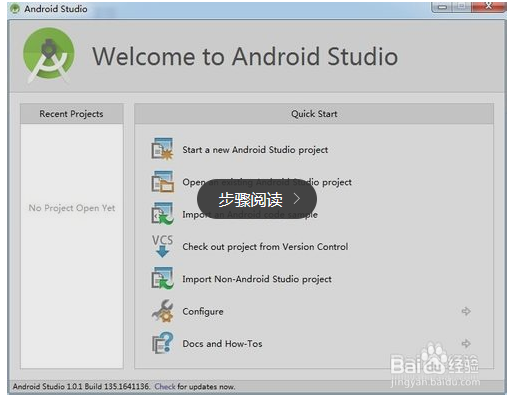Click the Android Studio 1.0.1 Build status text
This screenshot has height=400, width=509.
[81, 387]
